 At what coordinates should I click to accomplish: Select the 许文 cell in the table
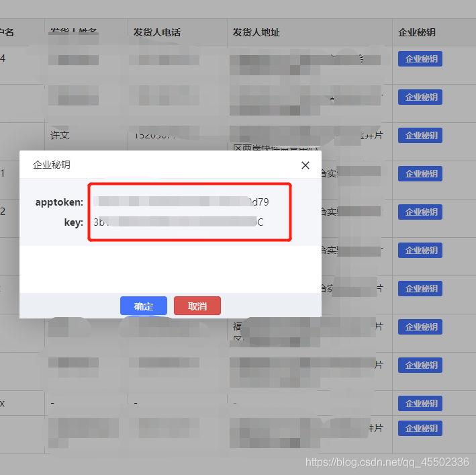click(x=60, y=136)
